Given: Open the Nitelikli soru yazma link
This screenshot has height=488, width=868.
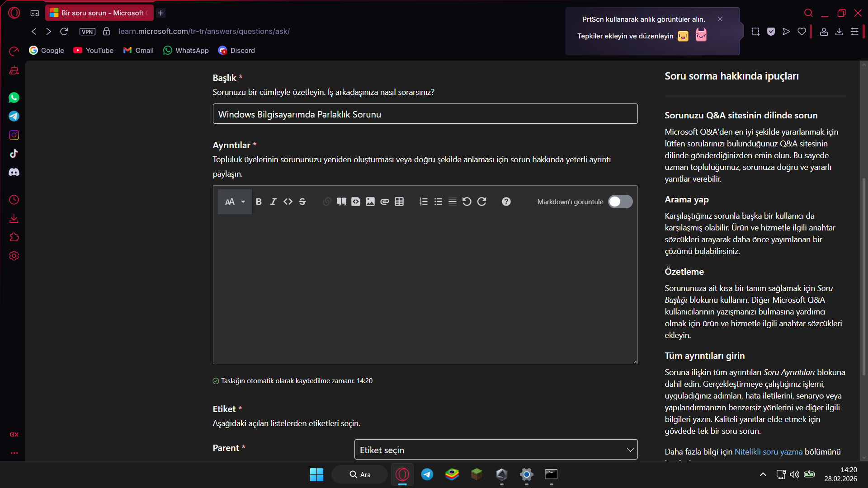Looking at the screenshot, I should 768,452.
